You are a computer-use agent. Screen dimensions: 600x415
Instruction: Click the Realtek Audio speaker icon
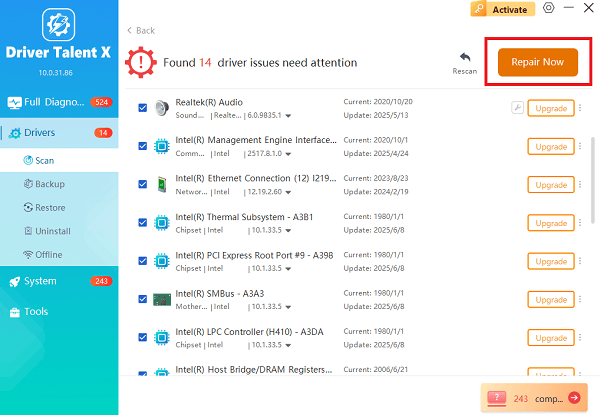(162, 108)
